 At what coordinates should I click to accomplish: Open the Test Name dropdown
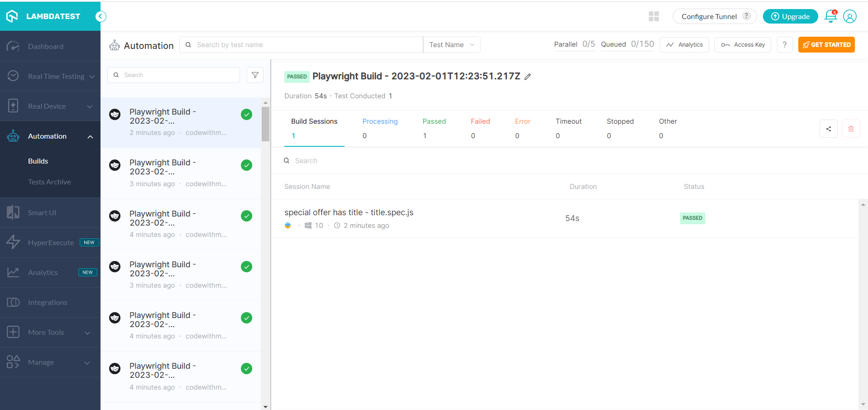[451, 44]
